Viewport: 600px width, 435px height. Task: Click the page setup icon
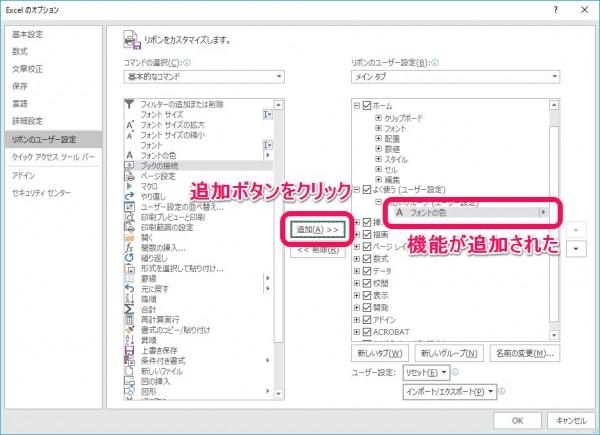tap(129, 176)
